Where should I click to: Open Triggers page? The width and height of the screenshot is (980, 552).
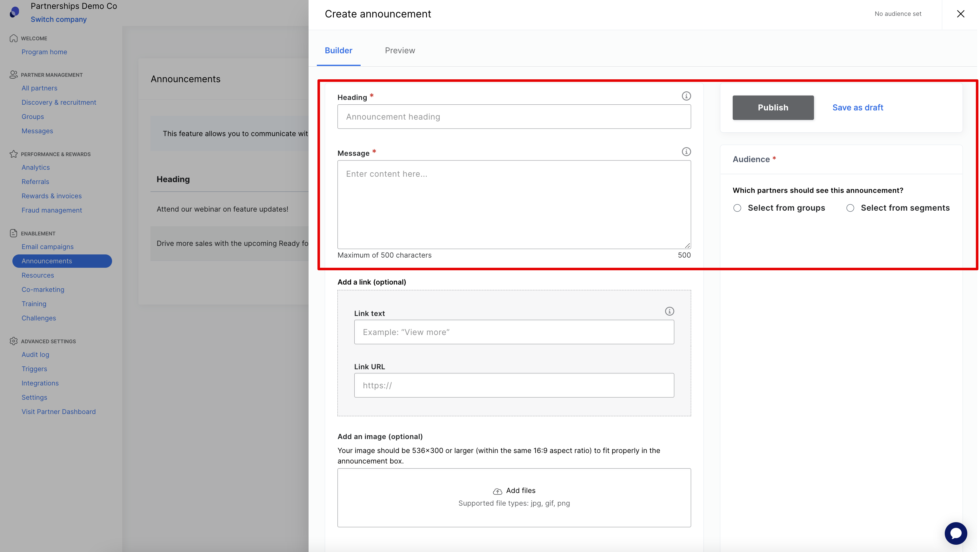click(x=34, y=369)
